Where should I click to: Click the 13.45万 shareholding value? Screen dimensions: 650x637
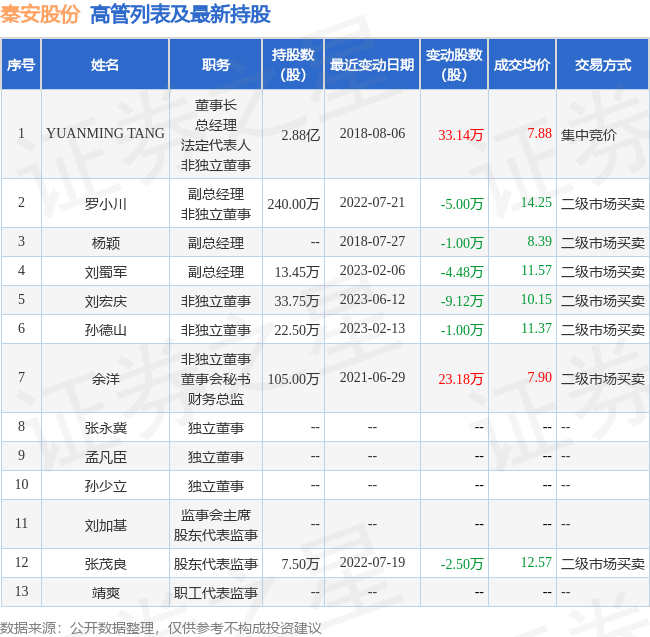click(297, 272)
